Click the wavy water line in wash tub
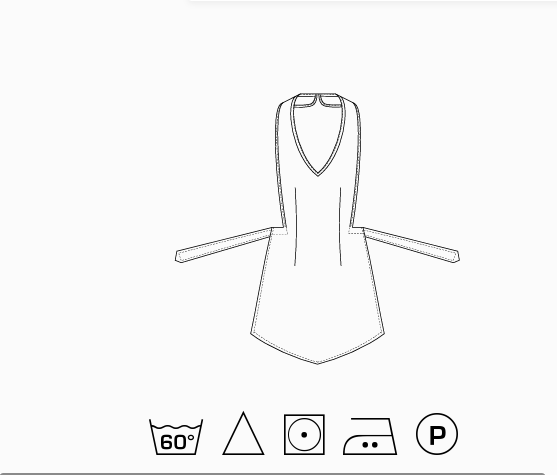 176,426
